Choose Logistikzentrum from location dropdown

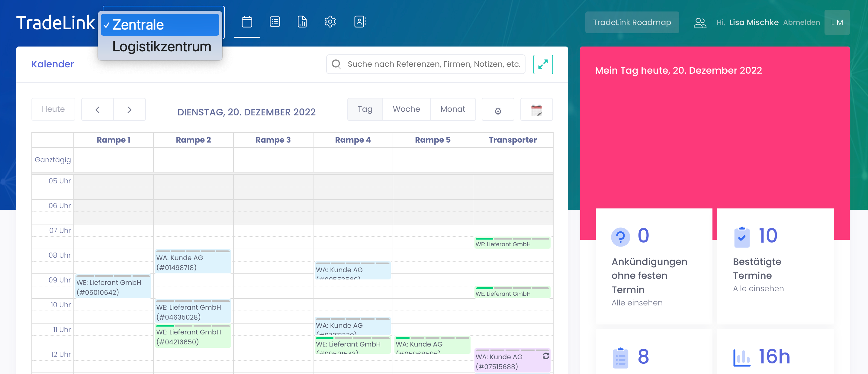click(161, 47)
